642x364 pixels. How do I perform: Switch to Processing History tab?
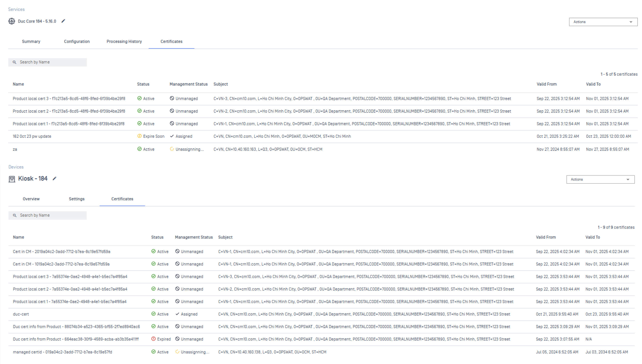coord(124,41)
